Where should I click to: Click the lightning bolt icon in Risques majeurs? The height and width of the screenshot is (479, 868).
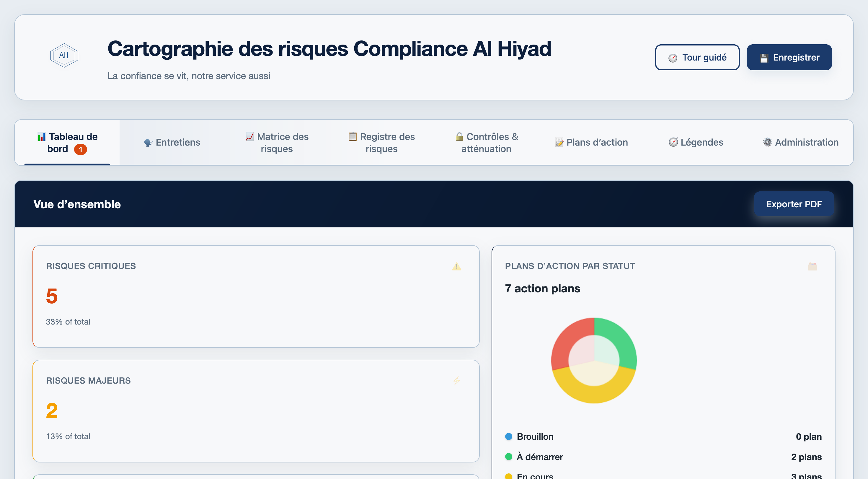pyautogui.click(x=456, y=381)
